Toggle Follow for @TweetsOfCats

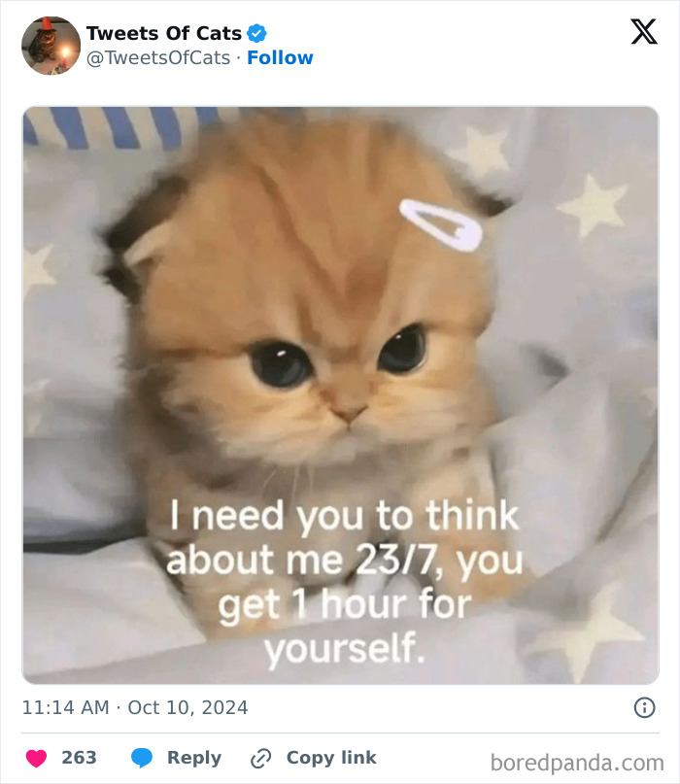pos(280,57)
